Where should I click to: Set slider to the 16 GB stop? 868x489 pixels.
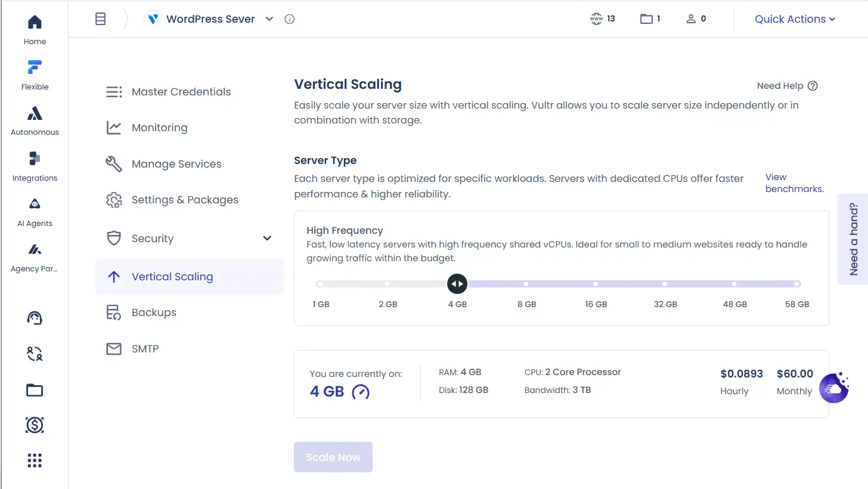[596, 284]
